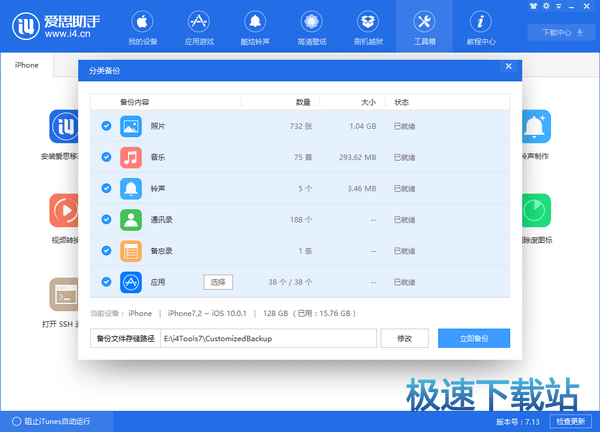Click the 铃声制作 bell icon behind dialog
Image resolution: width=600 pixels, height=432 pixels.
click(536, 126)
